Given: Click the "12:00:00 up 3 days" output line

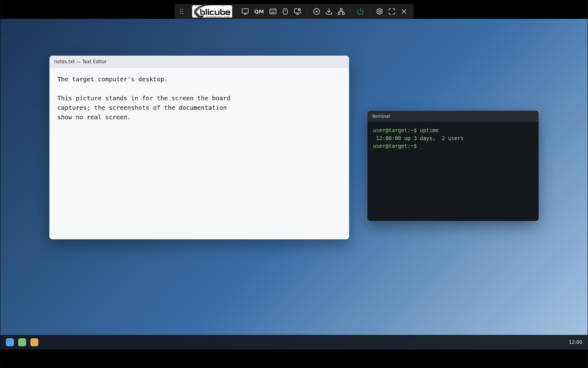Looking at the screenshot, I should tap(419, 138).
